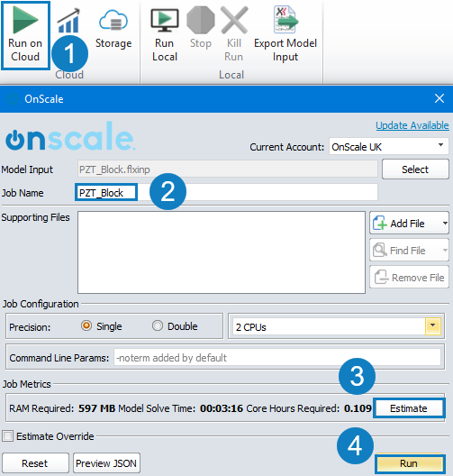Click the Stop simulation icon
This screenshot has width=453, height=476.
[x=201, y=20]
